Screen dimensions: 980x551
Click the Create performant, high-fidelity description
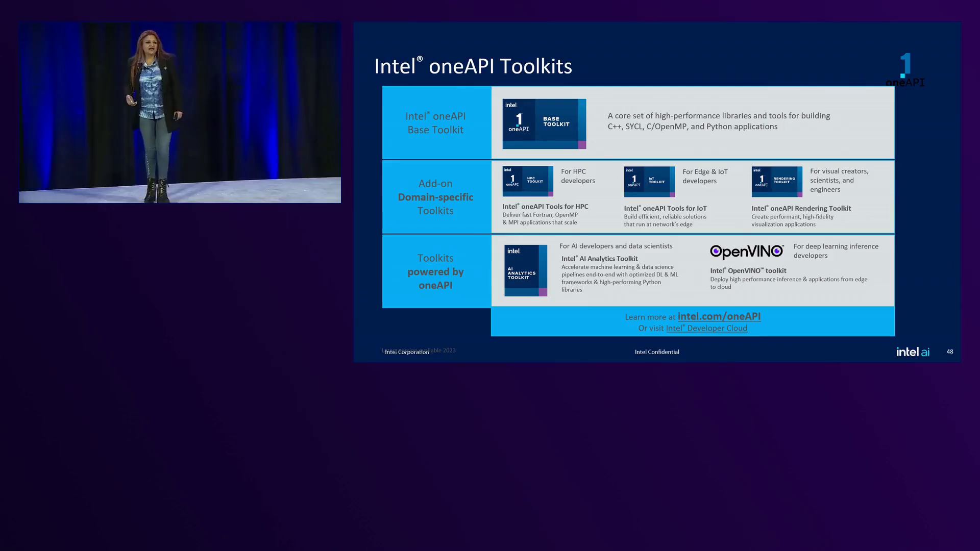point(792,220)
